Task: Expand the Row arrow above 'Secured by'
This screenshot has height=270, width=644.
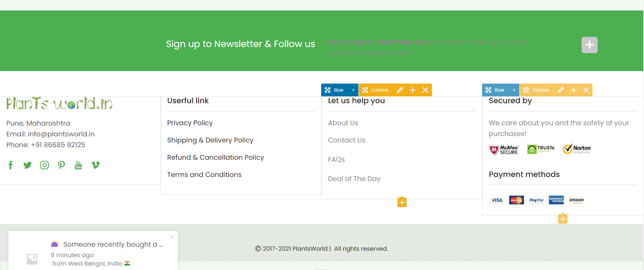Action: (x=514, y=90)
